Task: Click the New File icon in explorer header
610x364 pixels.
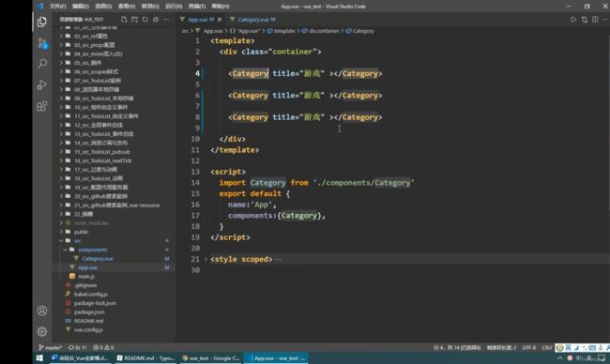Action: [124, 20]
